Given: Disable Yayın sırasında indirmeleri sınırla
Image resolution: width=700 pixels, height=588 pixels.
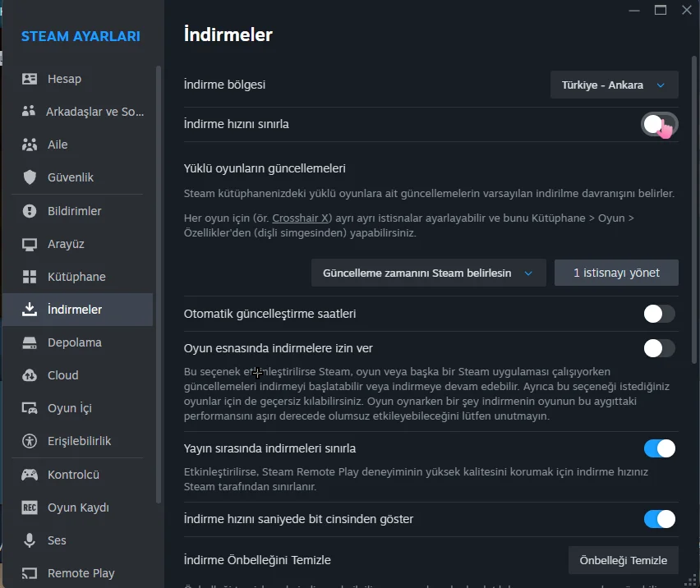Looking at the screenshot, I should tap(660, 448).
